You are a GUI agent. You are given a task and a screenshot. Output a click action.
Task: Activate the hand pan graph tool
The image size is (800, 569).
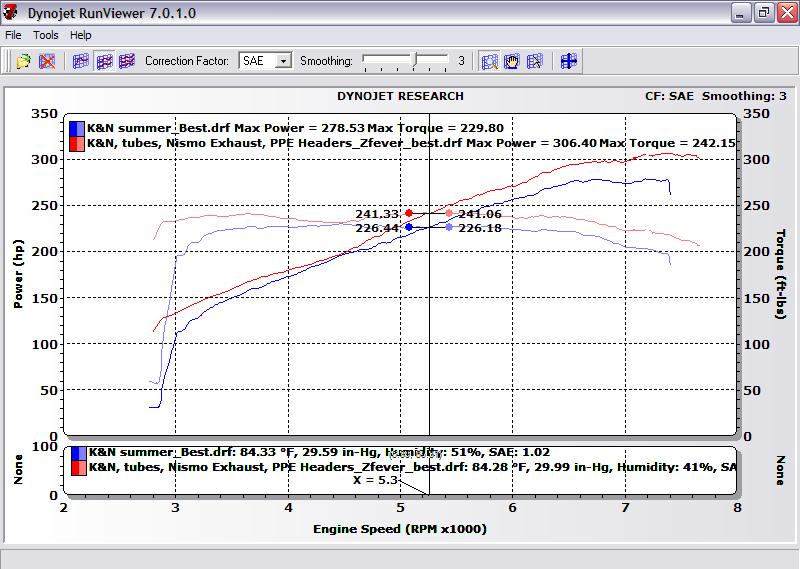(512, 61)
